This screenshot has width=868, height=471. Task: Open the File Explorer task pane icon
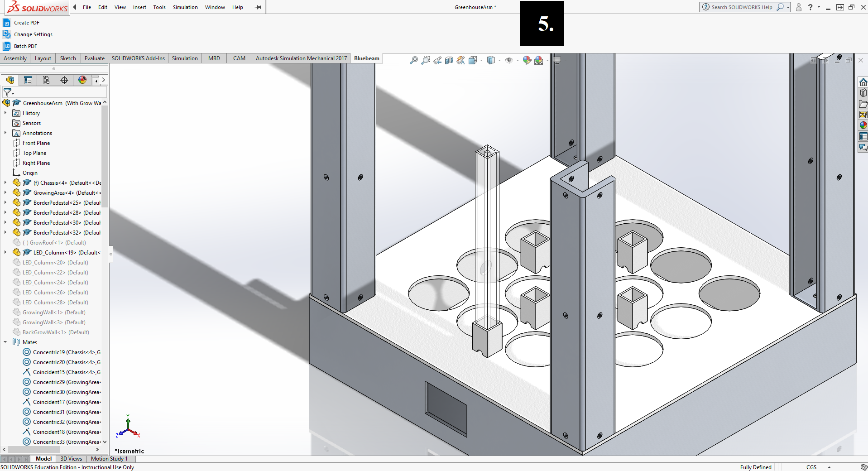coord(863,104)
